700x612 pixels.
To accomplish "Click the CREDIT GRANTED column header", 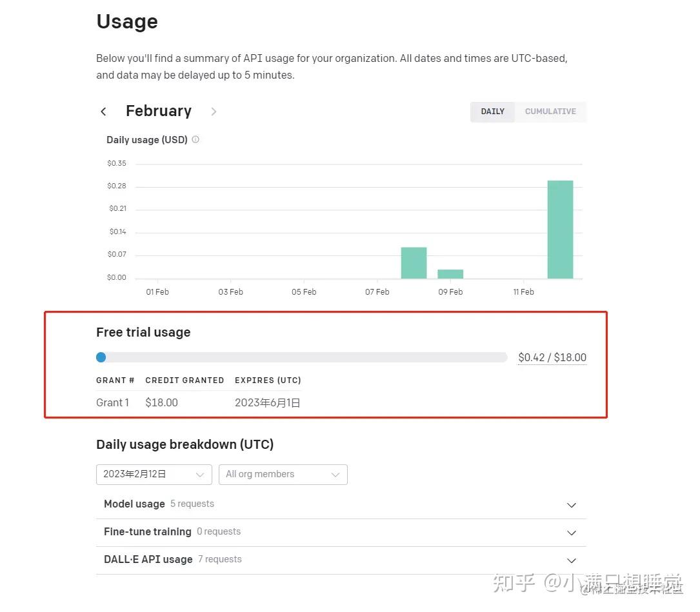I will (x=185, y=380).
